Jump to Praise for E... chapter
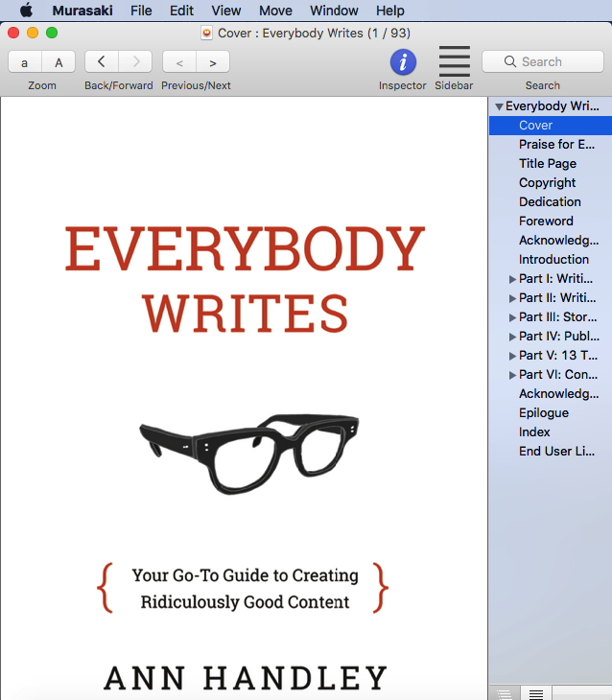The height and width of the screenshot is (700, 612). [556, 145]
